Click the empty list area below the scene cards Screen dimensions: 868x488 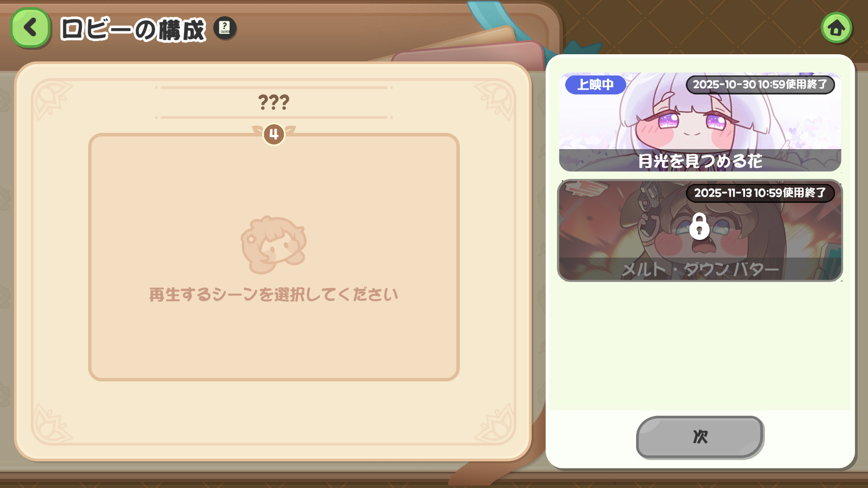tap(700, 346)
